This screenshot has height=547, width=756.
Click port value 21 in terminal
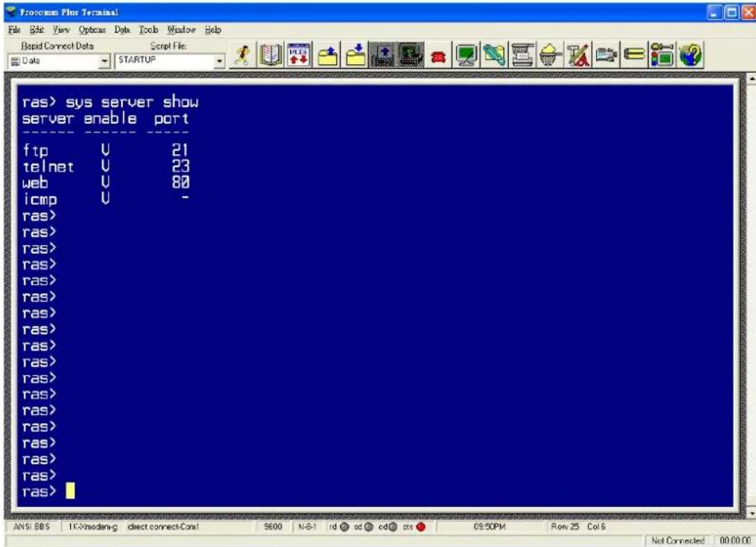pyautogui.click(x=180, y=151)
